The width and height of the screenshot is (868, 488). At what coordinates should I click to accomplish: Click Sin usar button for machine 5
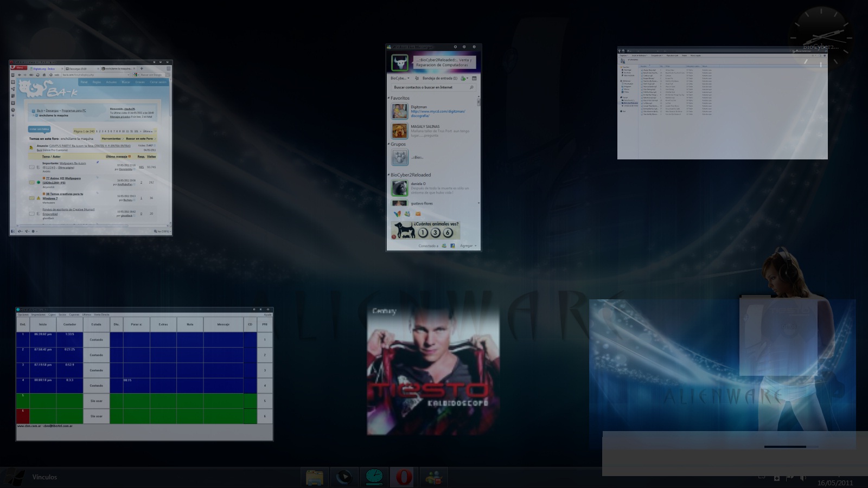[96, 401]
